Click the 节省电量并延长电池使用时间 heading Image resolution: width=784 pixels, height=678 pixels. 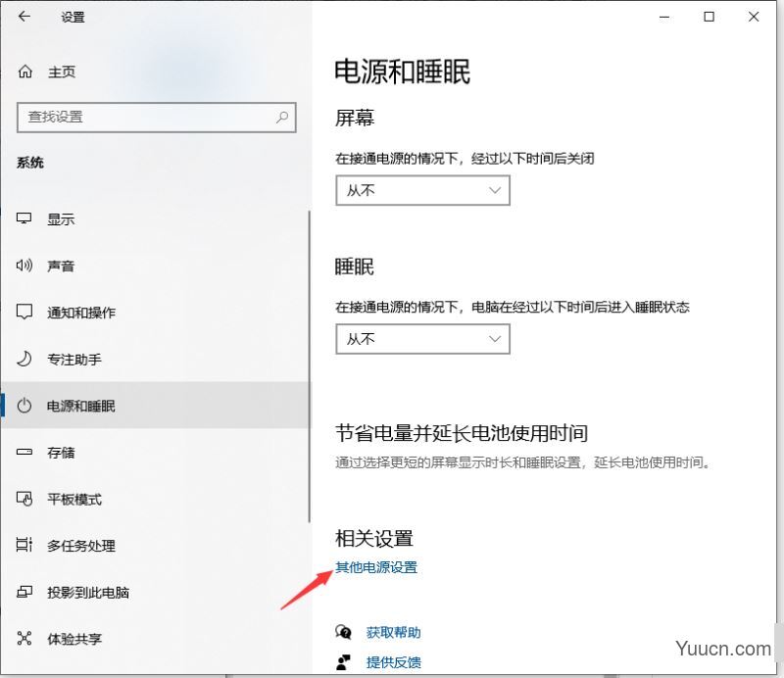point(462,433)
